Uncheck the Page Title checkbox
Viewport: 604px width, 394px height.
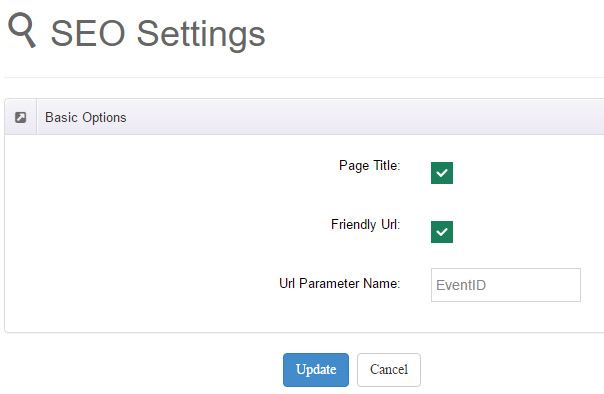(x=442, y=173)
